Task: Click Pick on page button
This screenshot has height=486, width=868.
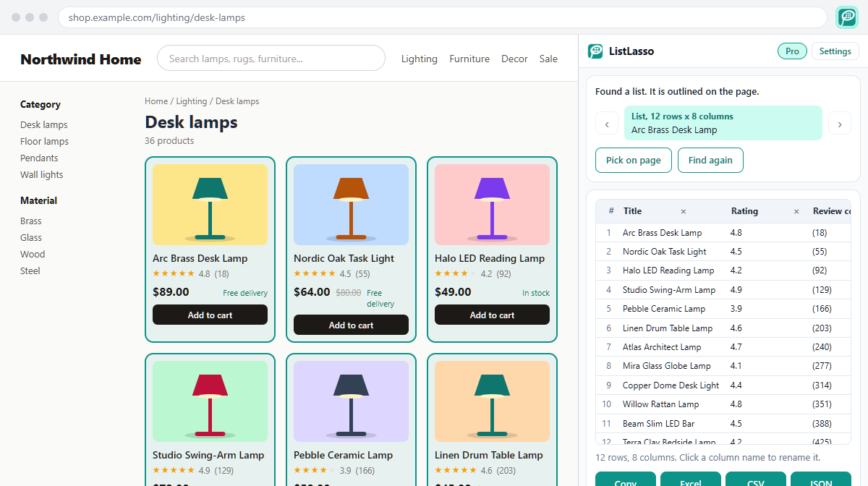Action: click(634, 161)
